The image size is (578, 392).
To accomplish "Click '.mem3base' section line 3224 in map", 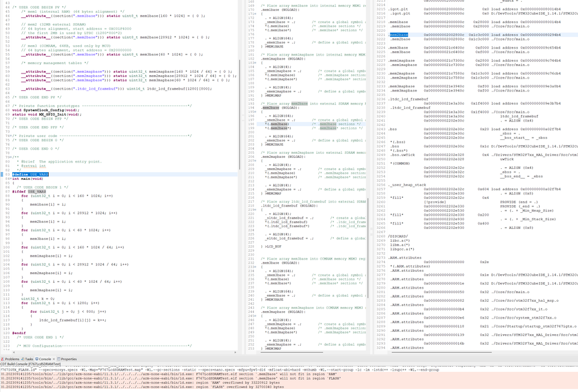I will pos(397,48).
